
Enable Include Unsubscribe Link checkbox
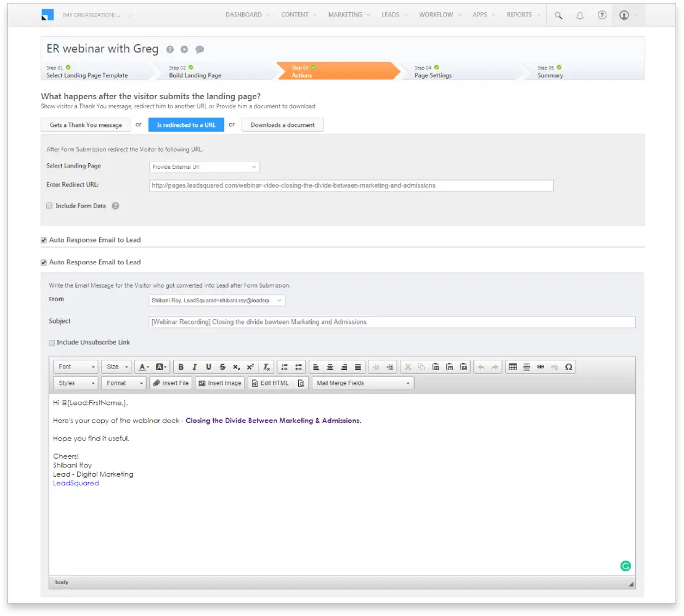[52, 342]
